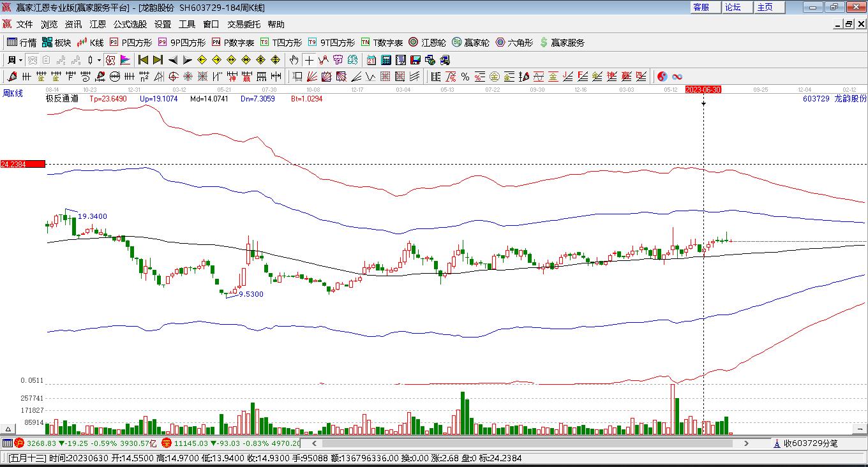
Task: Open the 六角形 hexagon tool
Action: coord(514,43)
